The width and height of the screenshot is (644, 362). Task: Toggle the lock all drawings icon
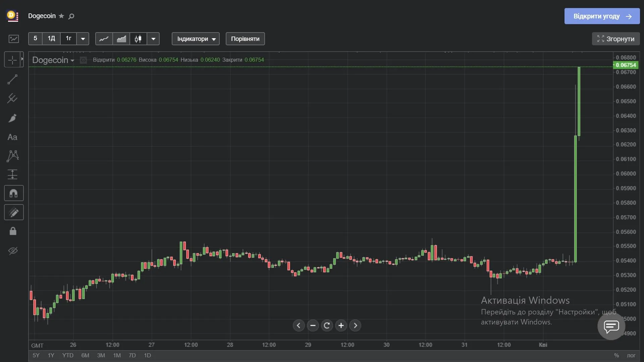tap(13, 231)
